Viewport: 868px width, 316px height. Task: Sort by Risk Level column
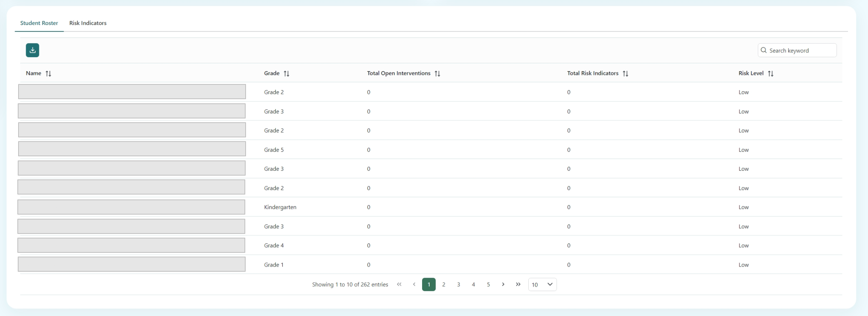[771, 73]
